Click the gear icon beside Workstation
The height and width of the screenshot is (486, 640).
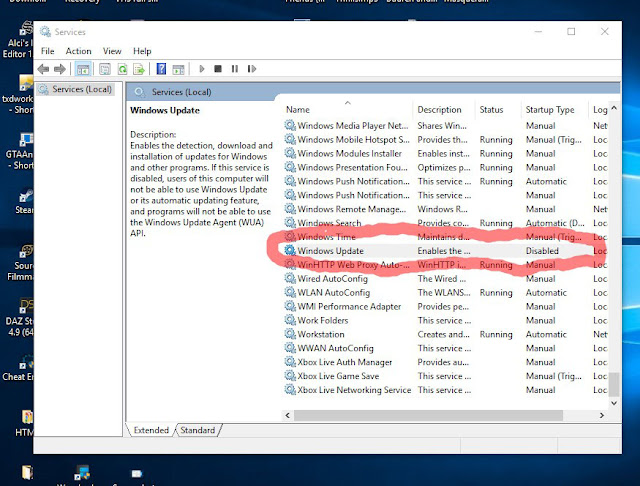coord(290,334)
